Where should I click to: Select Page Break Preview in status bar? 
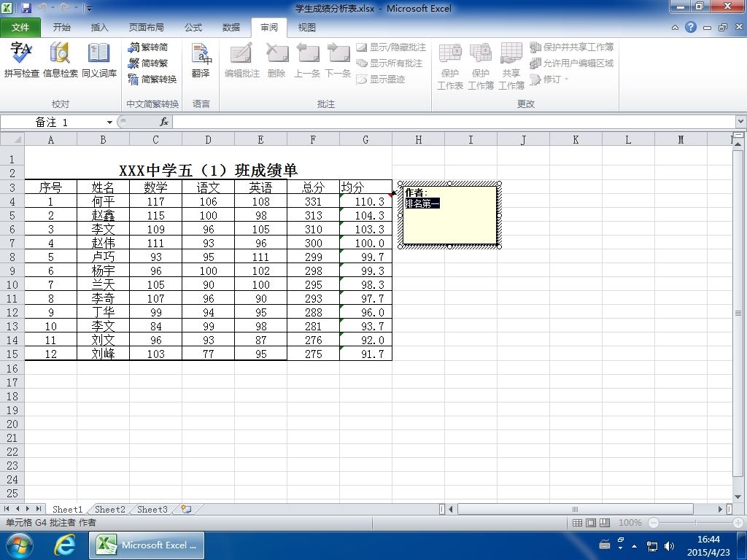605,523
